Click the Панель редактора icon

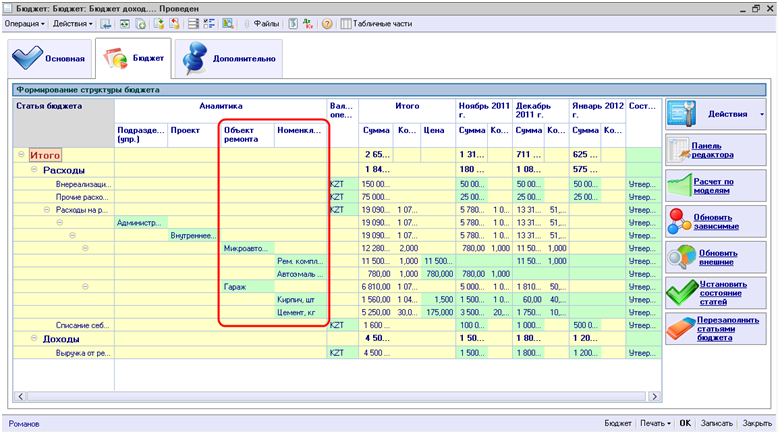679,149
